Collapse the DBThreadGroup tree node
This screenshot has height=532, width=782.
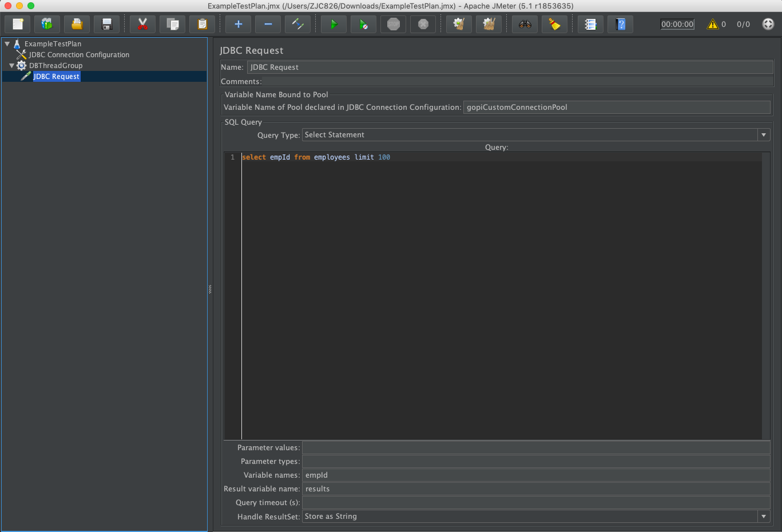[12, 66]
